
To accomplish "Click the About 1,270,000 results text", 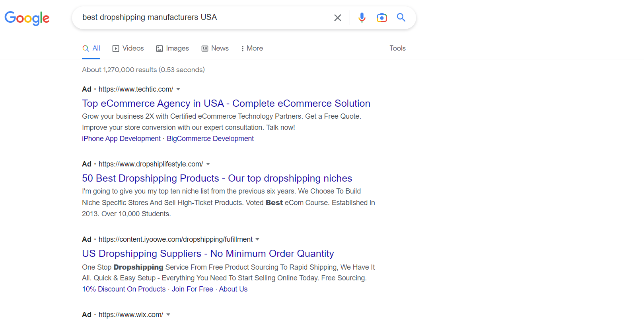I will [143, 70].
